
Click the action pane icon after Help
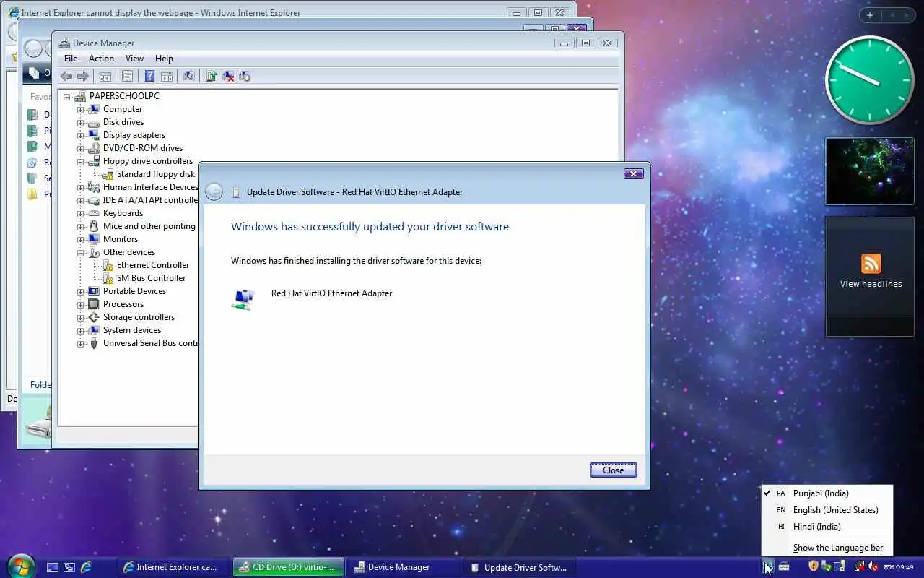[166, 76]
